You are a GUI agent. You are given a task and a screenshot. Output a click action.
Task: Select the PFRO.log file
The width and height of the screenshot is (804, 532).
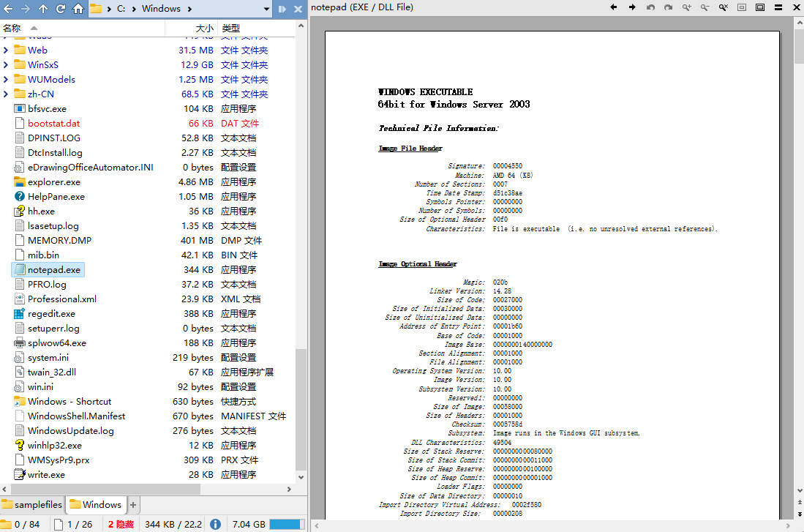(47, 284)
